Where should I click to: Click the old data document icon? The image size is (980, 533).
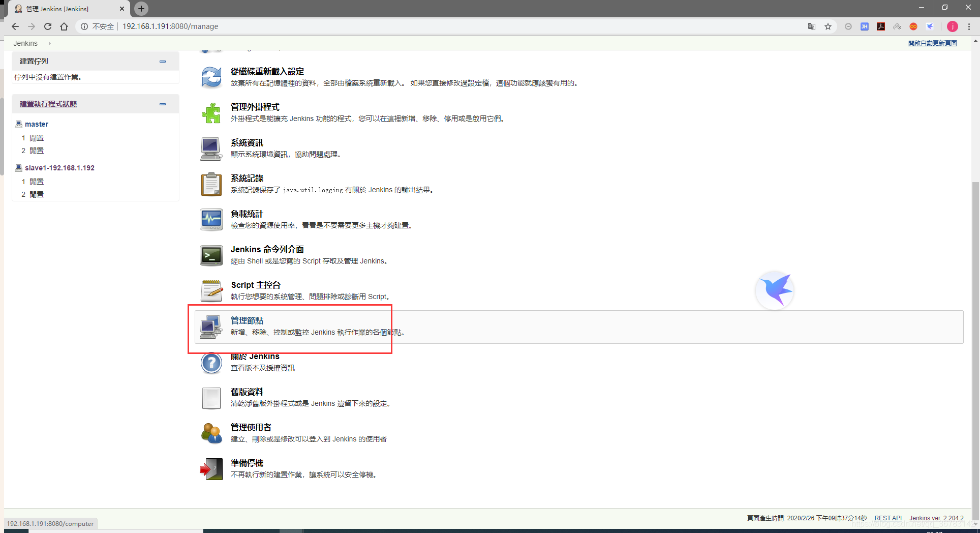point(211,398)
